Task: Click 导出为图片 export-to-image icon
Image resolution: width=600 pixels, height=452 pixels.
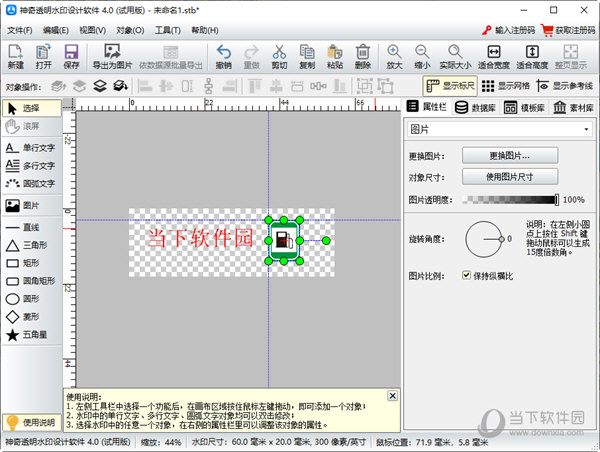Action: pos(112,57)
